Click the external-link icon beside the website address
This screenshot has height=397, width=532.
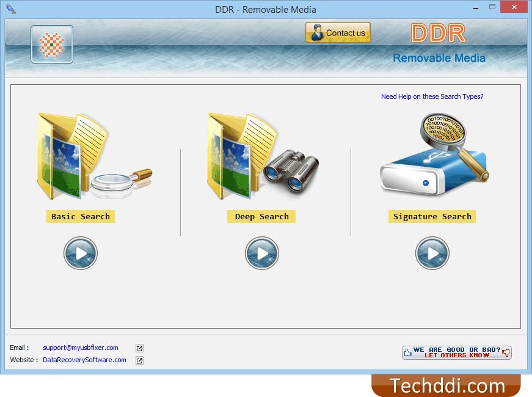(x=139, y=360)
